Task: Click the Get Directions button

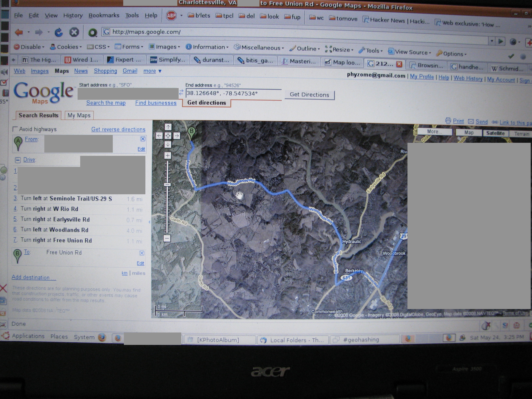Action: [x=309, y=95]
